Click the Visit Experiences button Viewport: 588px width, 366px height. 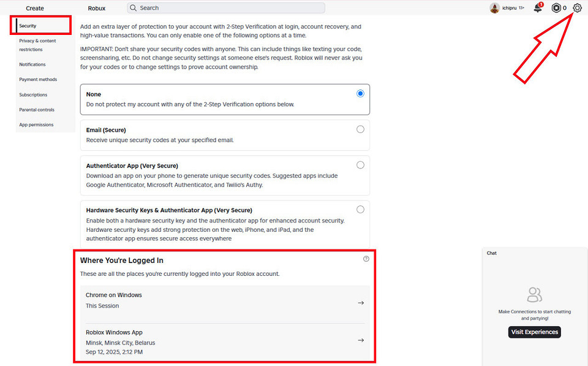coord(534,332)
